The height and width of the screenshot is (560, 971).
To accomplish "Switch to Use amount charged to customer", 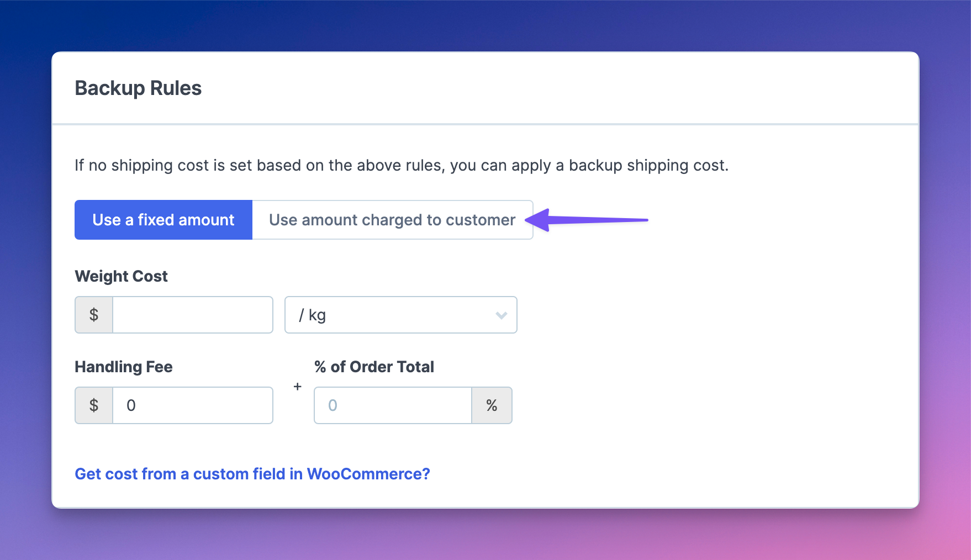I will pos(392,220).
